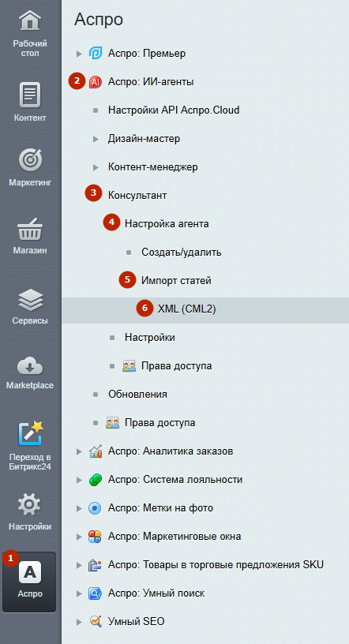Open the Создать/удалить item
349x644 pixels.
(182, 253)
